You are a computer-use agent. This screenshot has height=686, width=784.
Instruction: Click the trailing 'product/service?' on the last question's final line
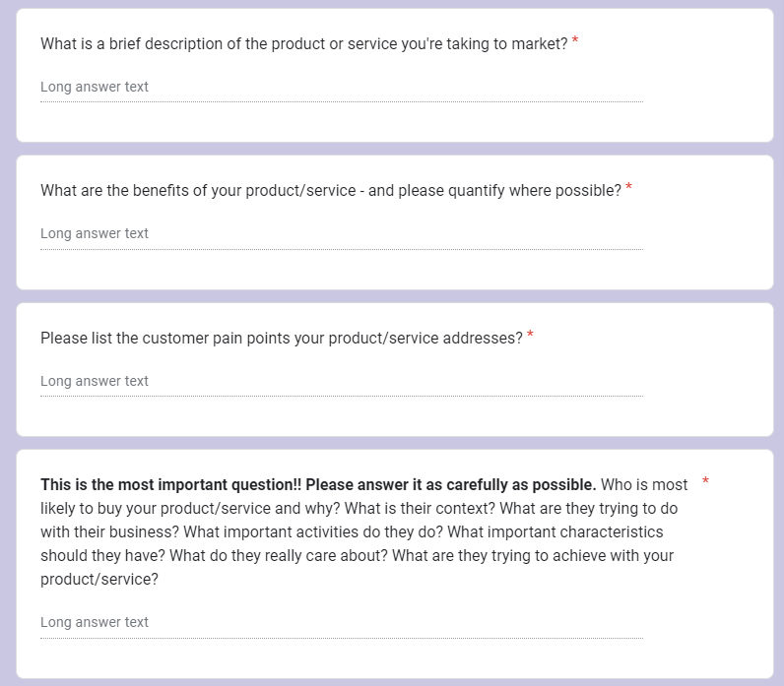(x=99, y=579)
